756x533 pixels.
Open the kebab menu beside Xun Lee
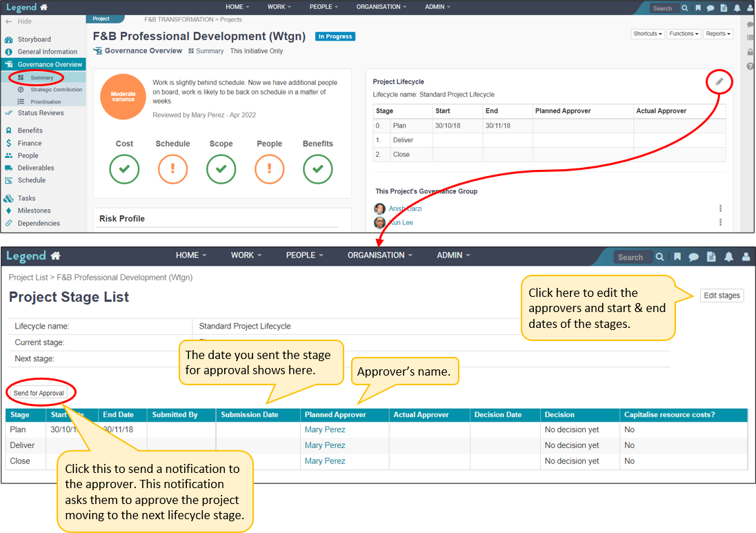coord(720,222)
